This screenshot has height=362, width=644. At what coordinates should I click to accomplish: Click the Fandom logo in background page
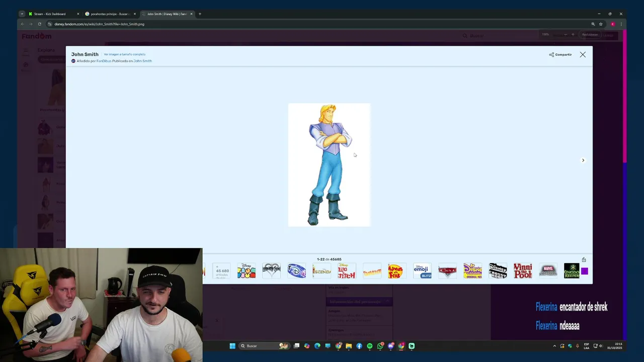[37, 36]
